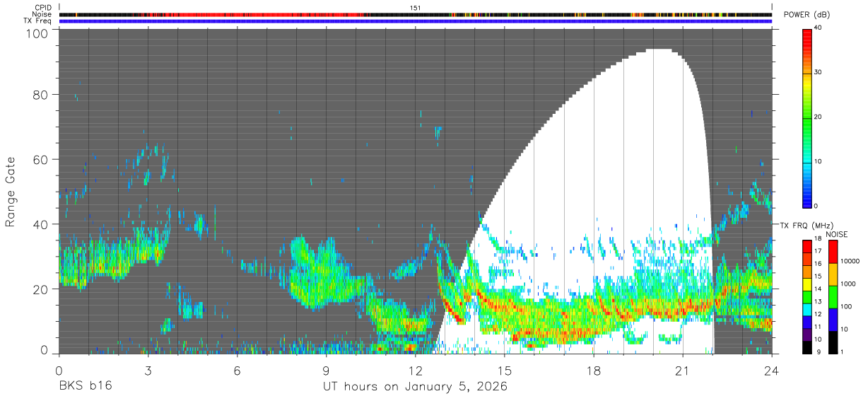Click the green segment of TX FRQ bar

[x=808, y=297]
